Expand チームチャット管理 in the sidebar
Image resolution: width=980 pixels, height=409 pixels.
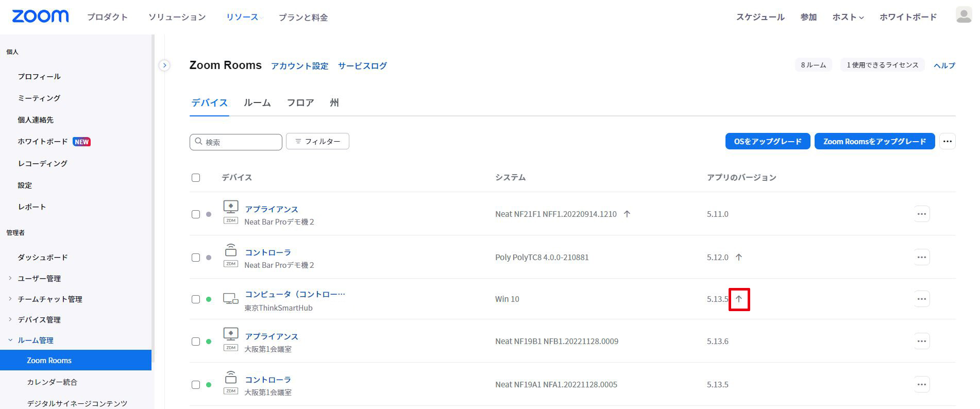10,299
